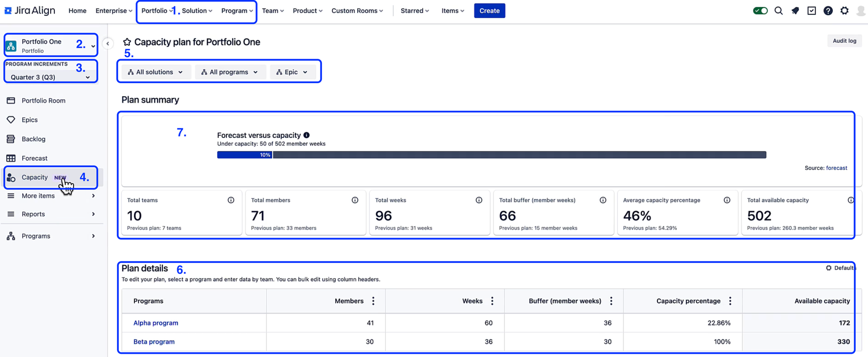Toggle the green switch in top bar
Image resolution: width=868 pixels, height=357 pixels.
point(760,10)
